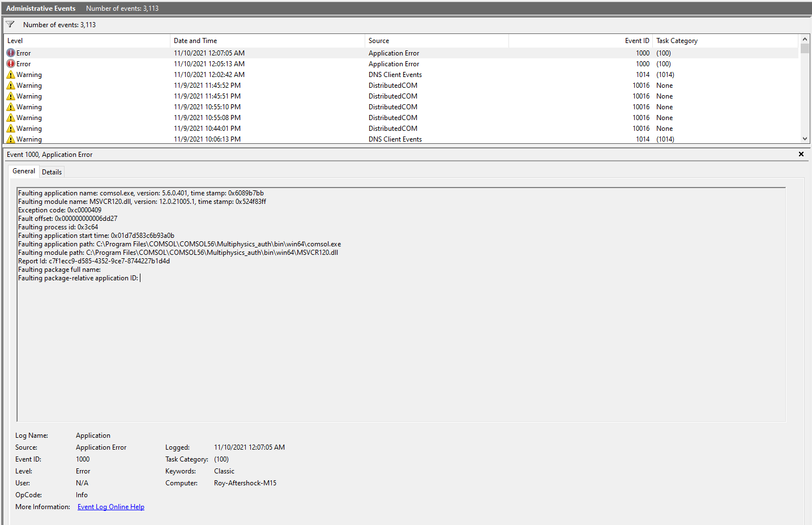Click the filter funnel icon
The image size is (812, 525).
pyautogui.click(x=10, y=24)
